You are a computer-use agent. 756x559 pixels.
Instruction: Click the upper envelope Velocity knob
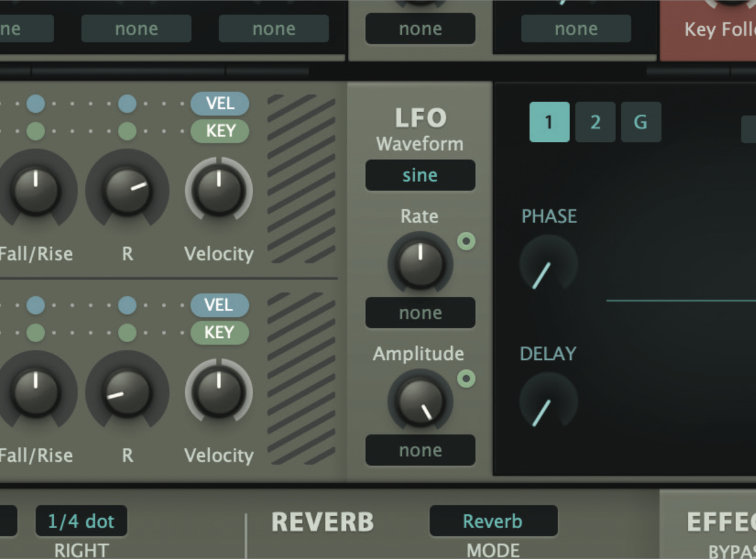point(219,189)
